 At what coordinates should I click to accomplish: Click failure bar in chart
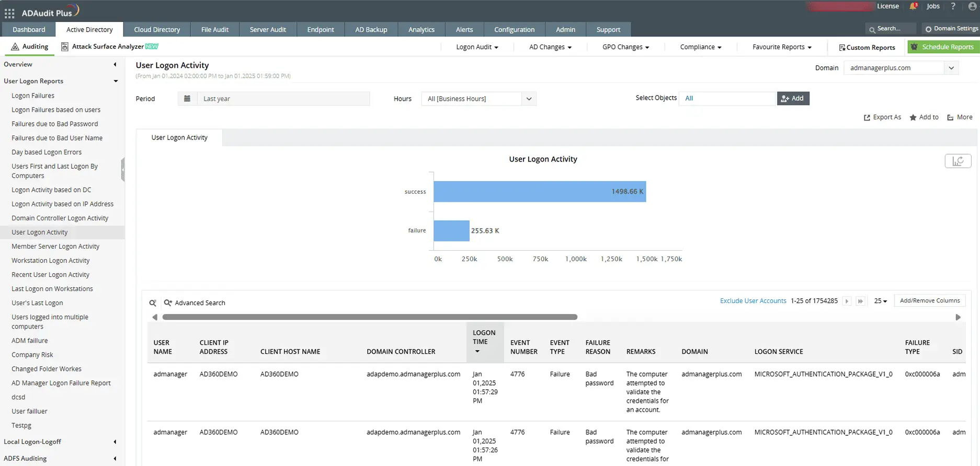pos(452,231)
